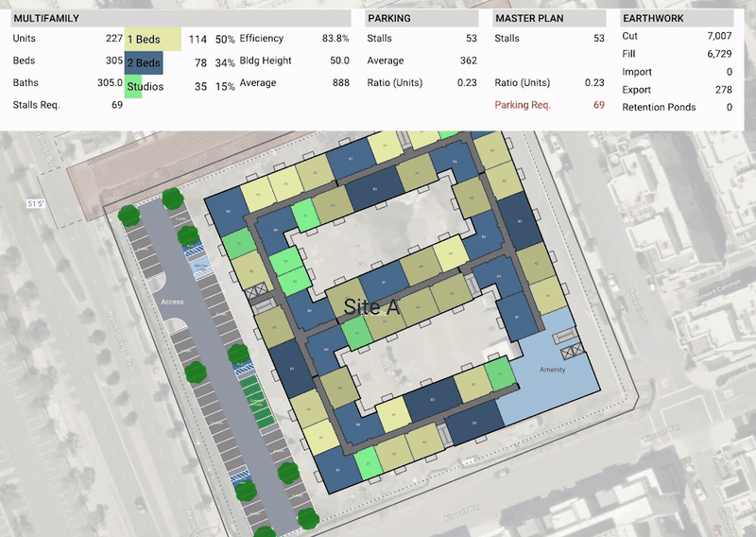Click the 1 Beds count 114
756x537 pixels.
click(198, 39)
